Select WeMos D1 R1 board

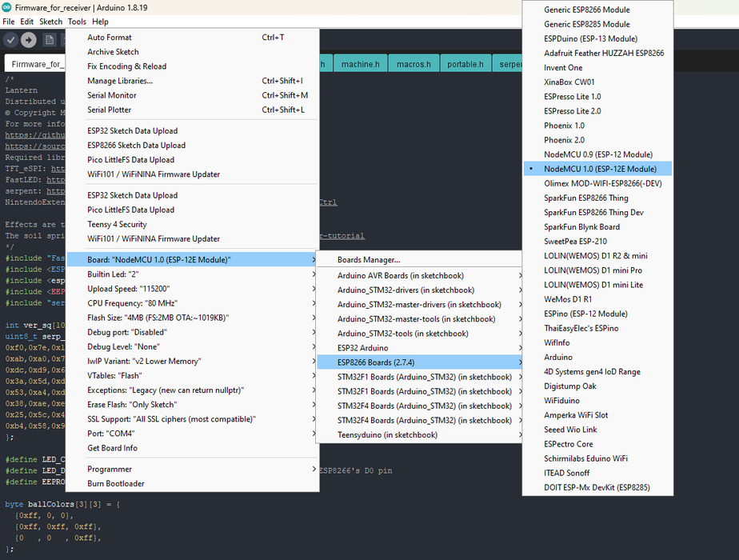(597, 299)
